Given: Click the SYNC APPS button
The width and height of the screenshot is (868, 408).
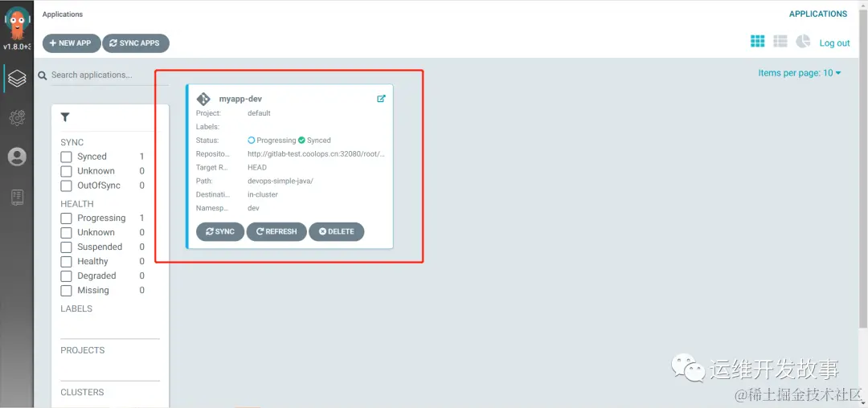Looking at the screenshot, I should coord(136,43).
